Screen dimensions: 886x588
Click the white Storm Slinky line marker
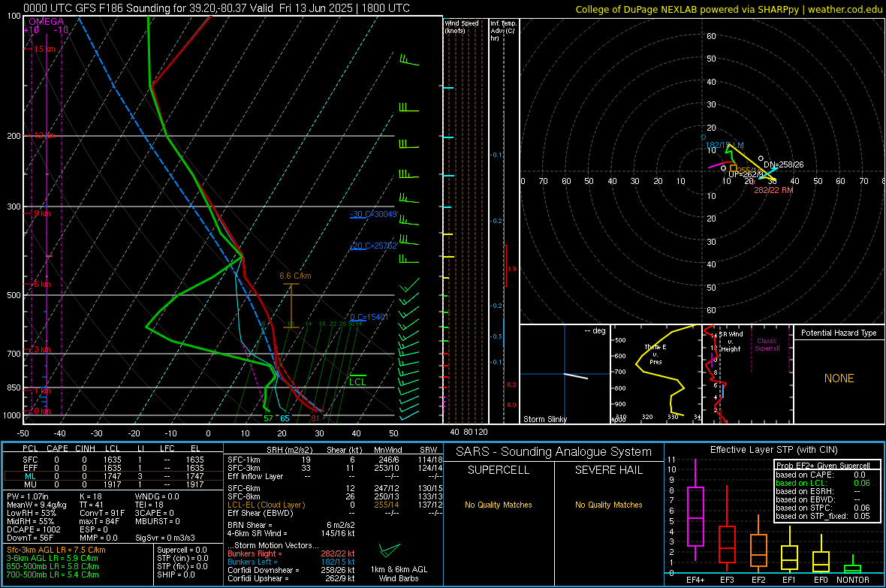tap(576, 376)
